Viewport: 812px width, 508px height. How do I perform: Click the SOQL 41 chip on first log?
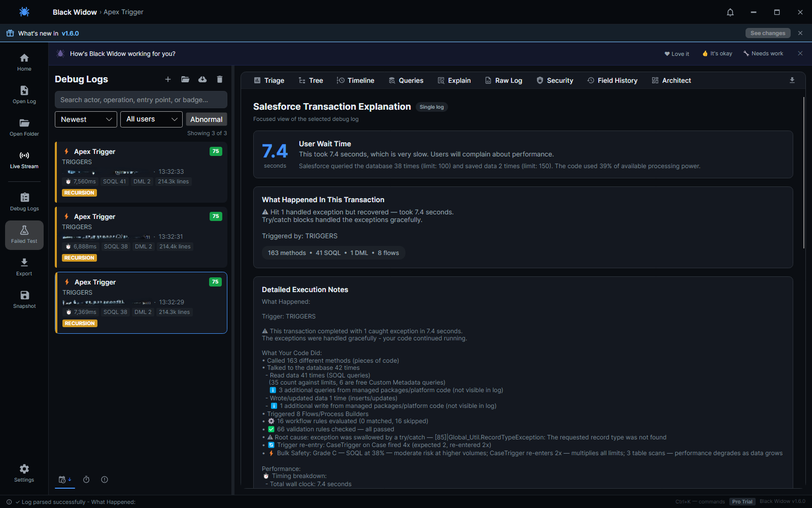pos(114,181)
